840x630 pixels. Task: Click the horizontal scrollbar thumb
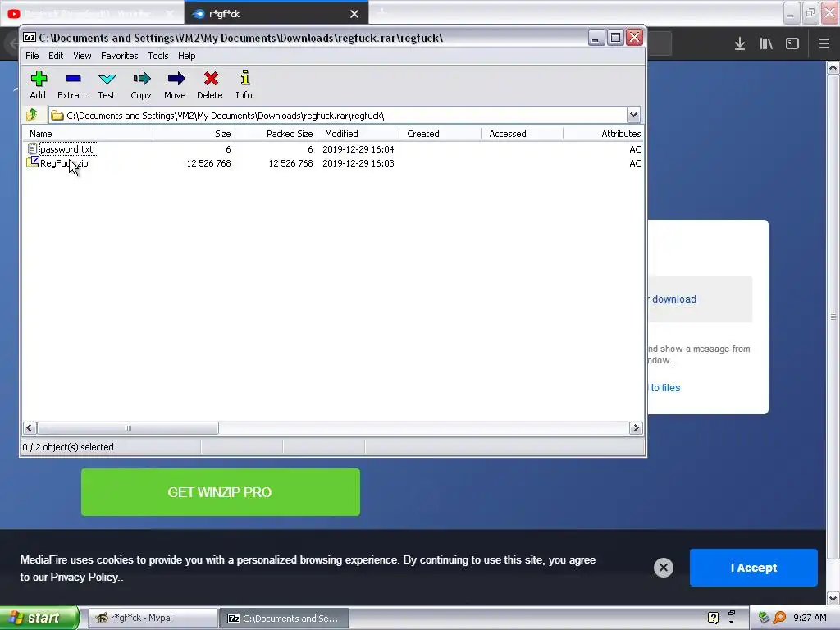127,427
